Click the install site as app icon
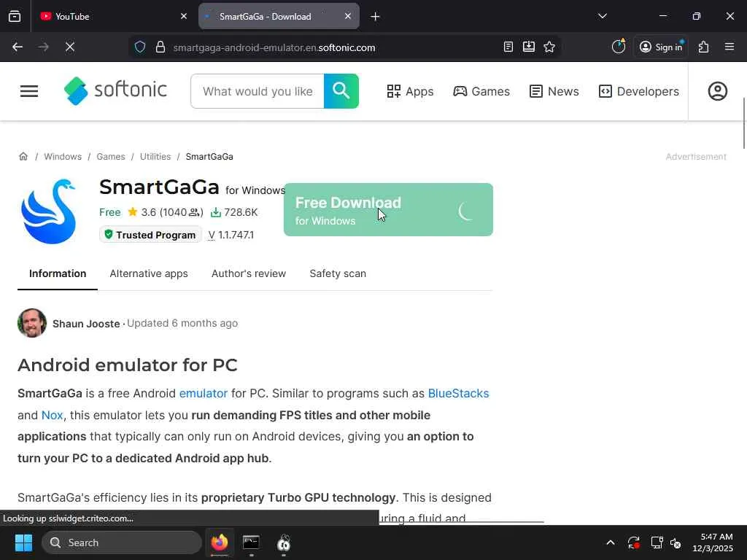Screen dimensions: 747x560 click(x=529, y=47)
